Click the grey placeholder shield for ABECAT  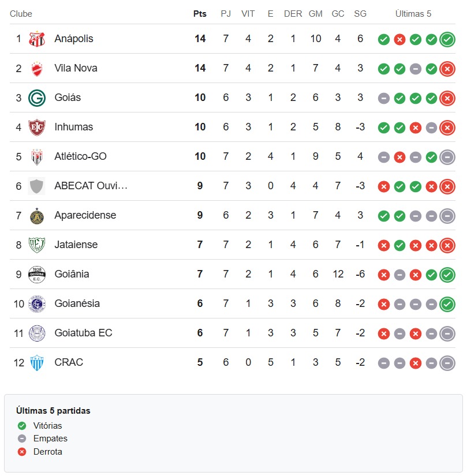36,186
